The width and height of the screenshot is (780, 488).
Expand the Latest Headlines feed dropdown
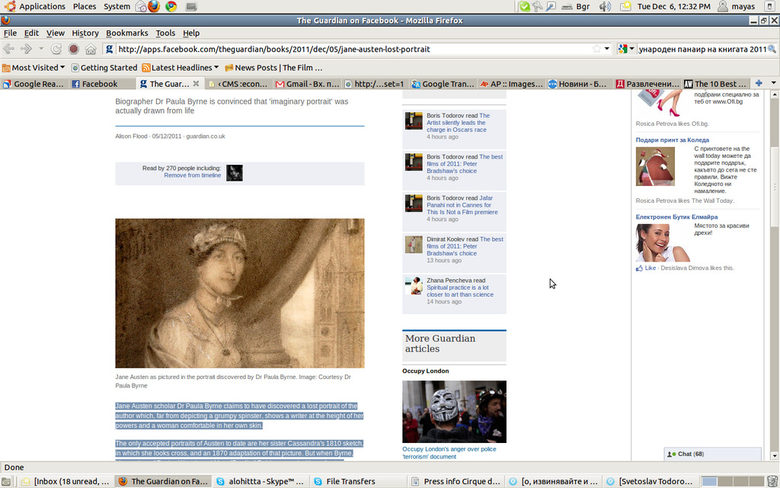216,67
